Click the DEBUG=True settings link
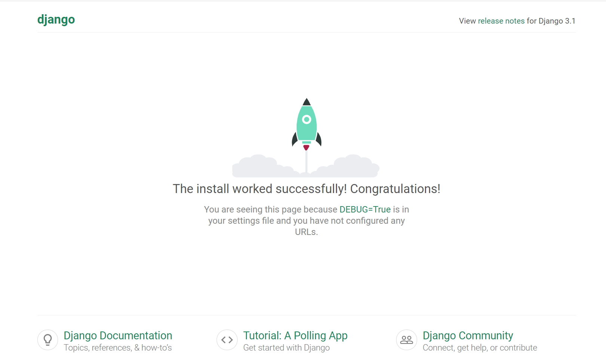Image resolution: width=606 pixels, height=364 pixels. tap(365, 209)
